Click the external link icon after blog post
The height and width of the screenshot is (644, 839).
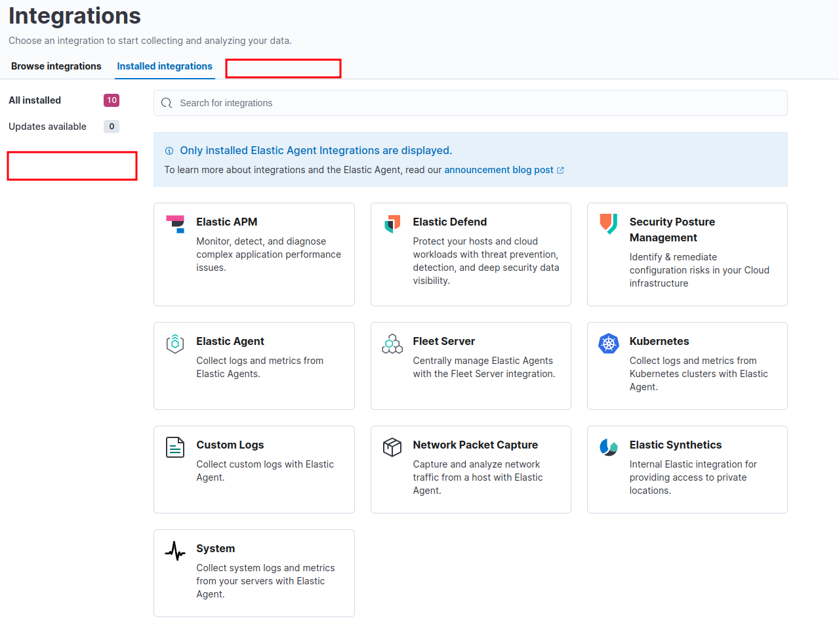[x=560, y=169]
